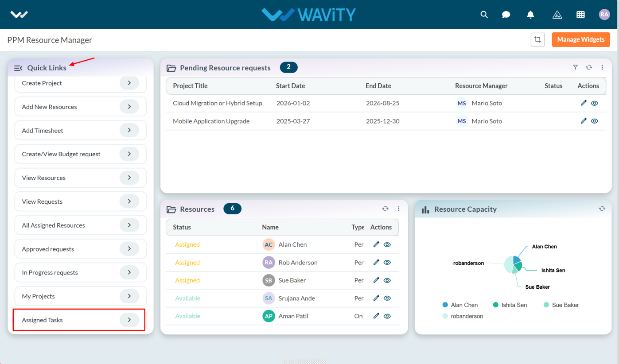Click the Resources folder icon
The image size is (619, 364).
171,209
